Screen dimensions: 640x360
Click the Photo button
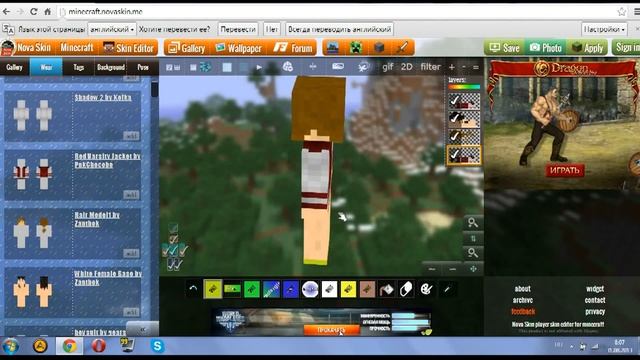click(546, 48)
